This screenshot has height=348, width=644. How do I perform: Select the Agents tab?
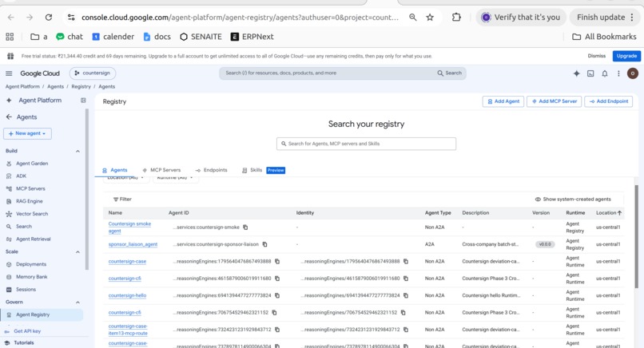click(114, 170)
